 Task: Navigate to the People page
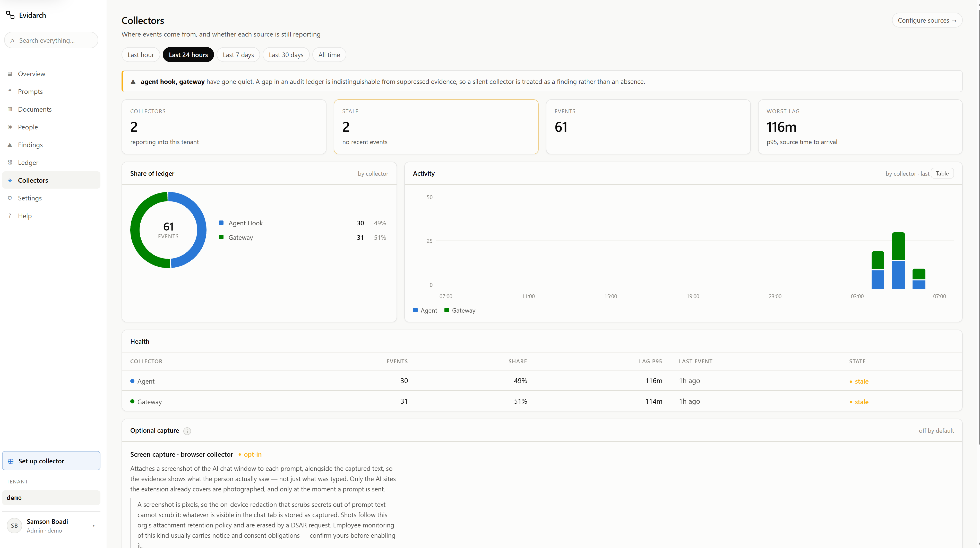51,127
